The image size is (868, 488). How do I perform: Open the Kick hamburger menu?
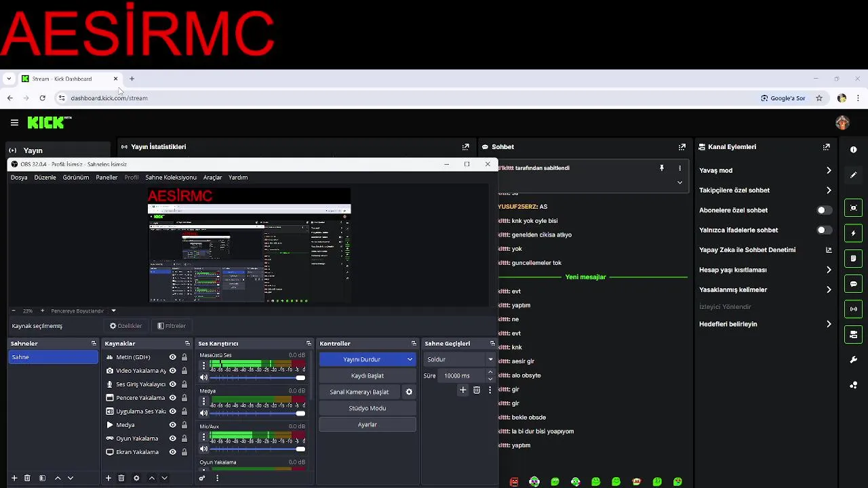(14, 123)
